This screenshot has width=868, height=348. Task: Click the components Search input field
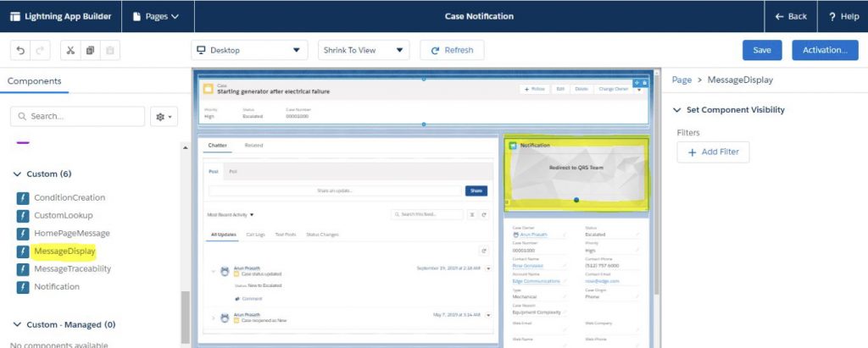pos(77,116)
